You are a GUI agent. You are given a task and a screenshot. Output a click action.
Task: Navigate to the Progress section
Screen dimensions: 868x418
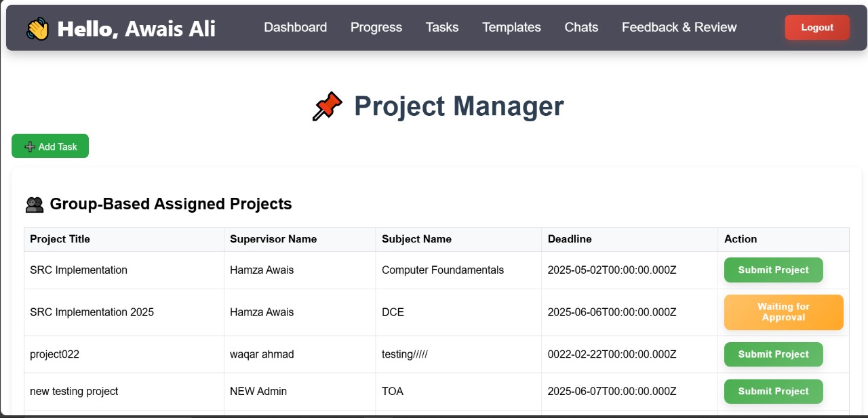[x=376, y=27]
